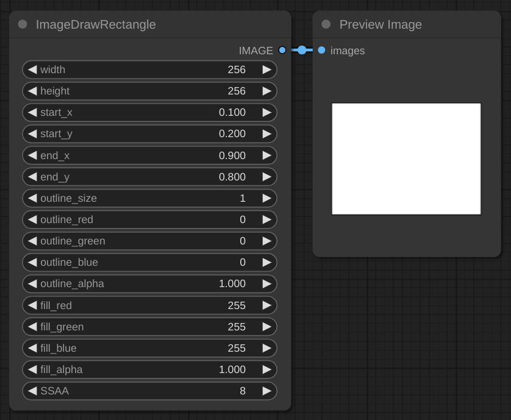The image size is (511, 420).
Task: Click the ImageDrawRectangle node title
Action: click(x=96, y=24)
